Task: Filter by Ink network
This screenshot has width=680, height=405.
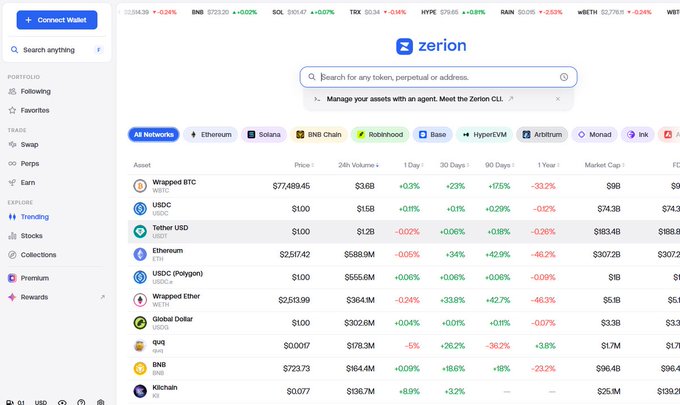Action: (638, 135)
